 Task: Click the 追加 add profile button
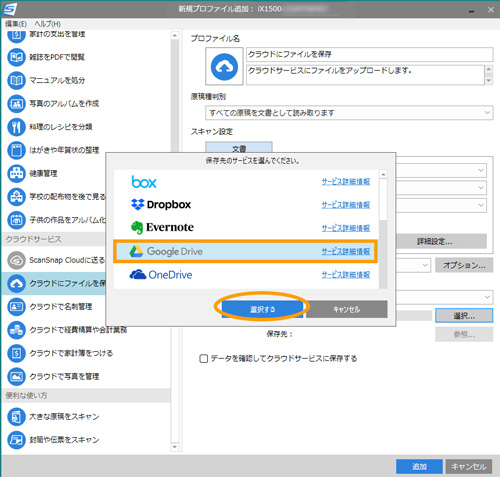point(419,466)
